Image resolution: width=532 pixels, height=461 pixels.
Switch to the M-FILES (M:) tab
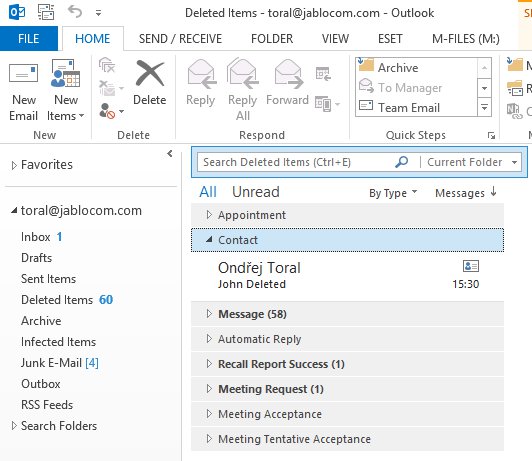[466, 38]
